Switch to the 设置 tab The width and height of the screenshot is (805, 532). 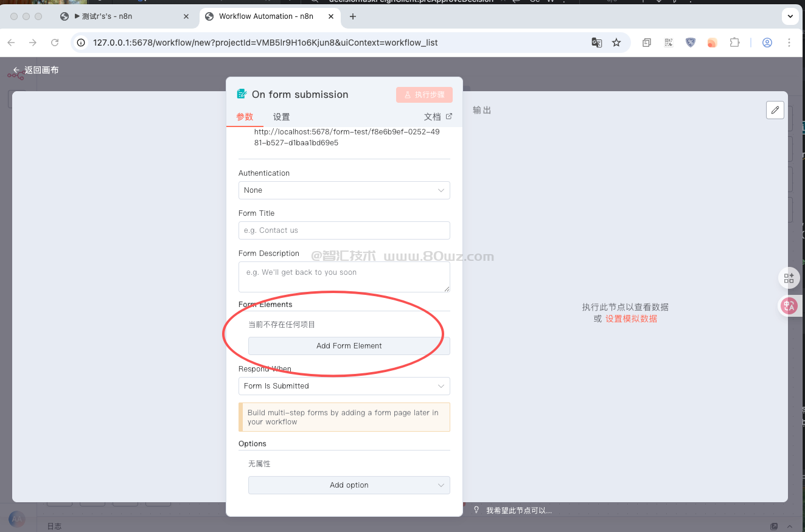(x=281, y=117)
